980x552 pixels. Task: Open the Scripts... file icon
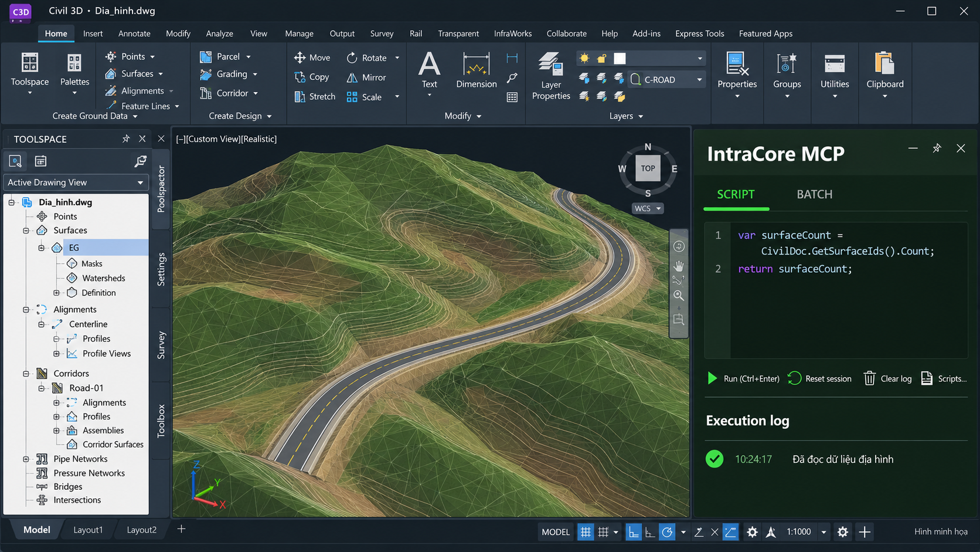[x=927, y=378]
